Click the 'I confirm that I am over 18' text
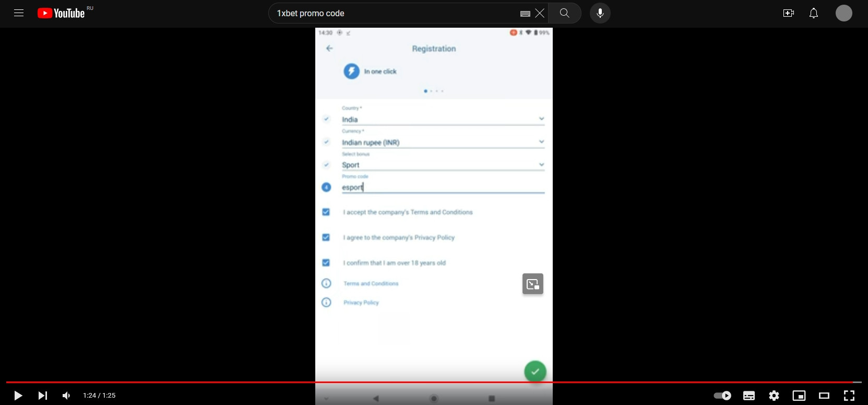Image resolution: width=868 pixels, height=405 pixels. tap(395, 263)
